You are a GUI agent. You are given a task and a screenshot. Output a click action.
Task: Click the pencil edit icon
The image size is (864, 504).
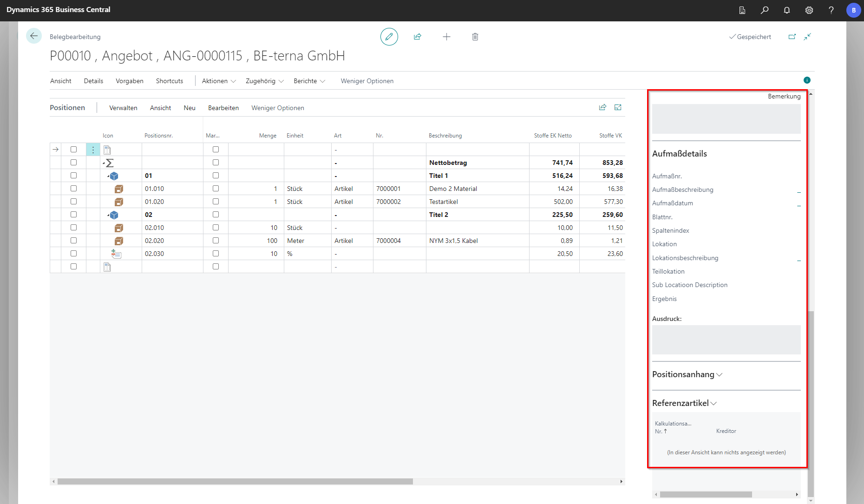tap(389, 37)
